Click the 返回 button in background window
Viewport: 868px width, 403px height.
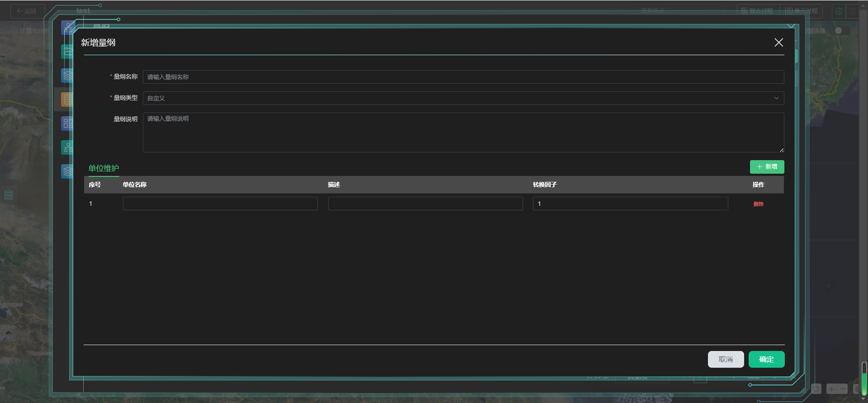[27, 11]
